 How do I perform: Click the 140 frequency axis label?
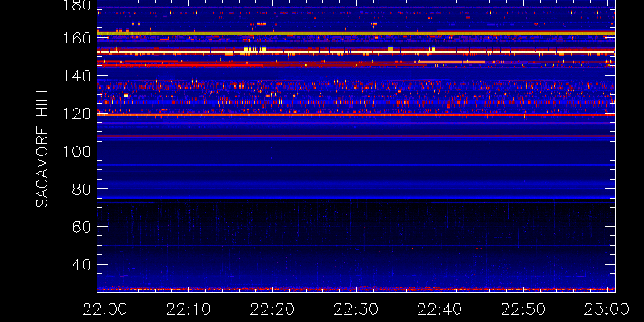(x=76, y=76)
